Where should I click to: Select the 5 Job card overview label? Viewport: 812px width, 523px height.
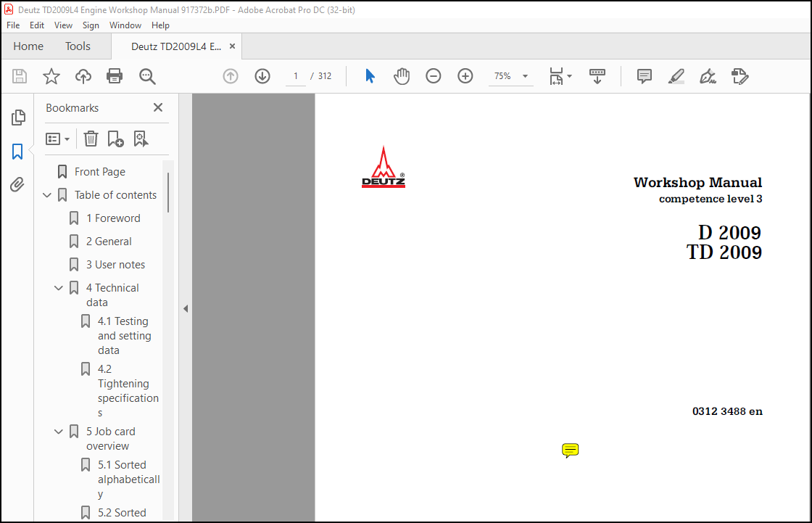111,439
